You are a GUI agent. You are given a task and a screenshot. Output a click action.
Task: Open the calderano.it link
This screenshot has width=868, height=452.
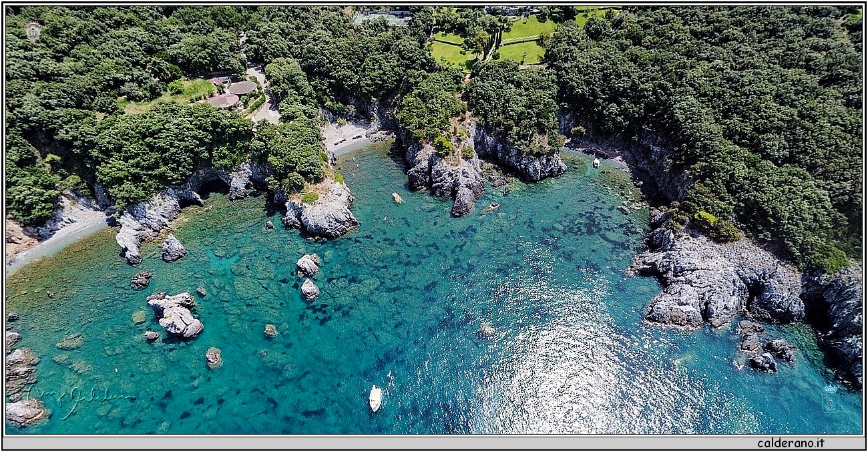click(x=791, y=443)
